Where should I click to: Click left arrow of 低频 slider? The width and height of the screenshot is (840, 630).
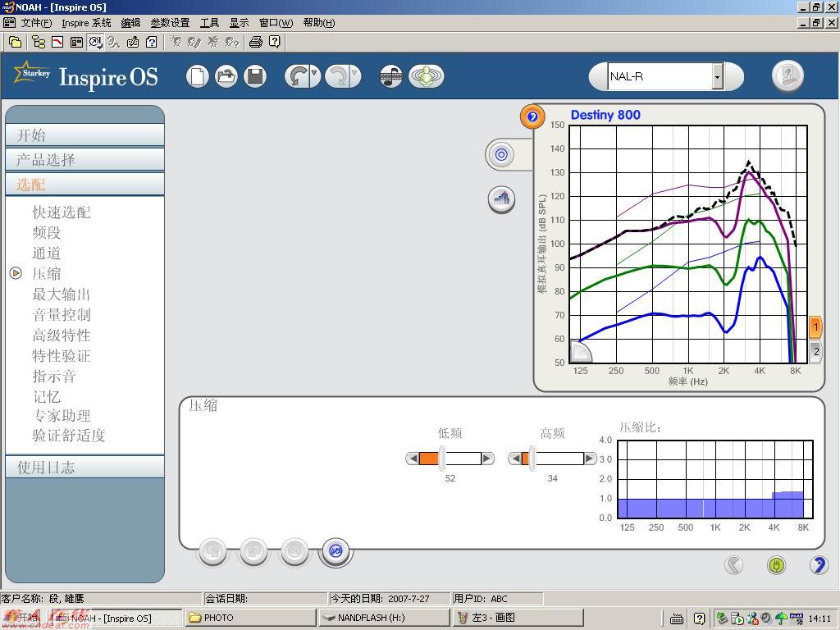click(x=413, y=459)
